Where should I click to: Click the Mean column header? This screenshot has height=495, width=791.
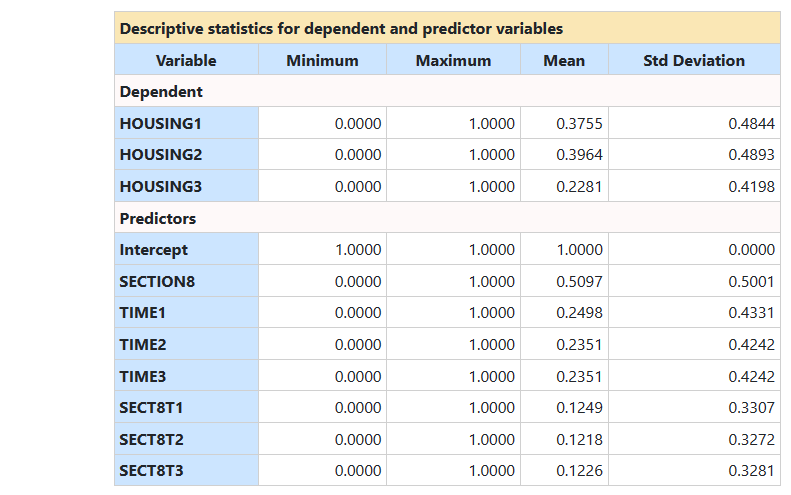tap(564, 60)
